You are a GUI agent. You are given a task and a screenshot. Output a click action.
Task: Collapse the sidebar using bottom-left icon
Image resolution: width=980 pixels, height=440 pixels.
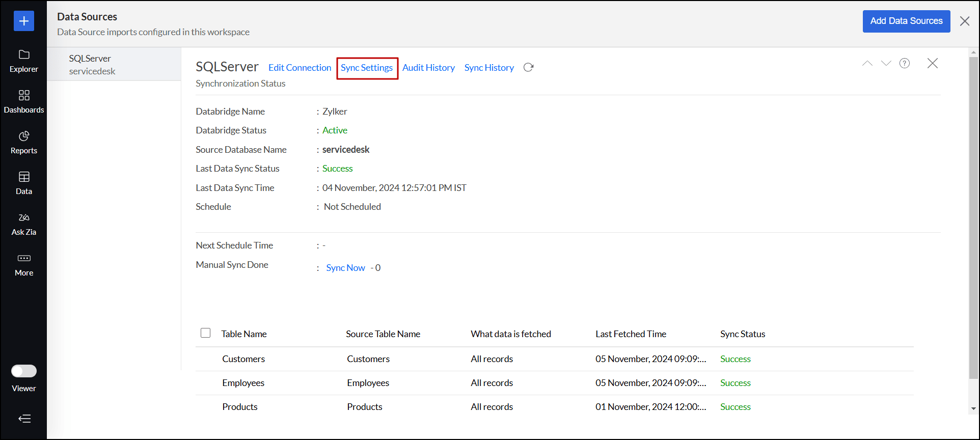tap(24, 419)
